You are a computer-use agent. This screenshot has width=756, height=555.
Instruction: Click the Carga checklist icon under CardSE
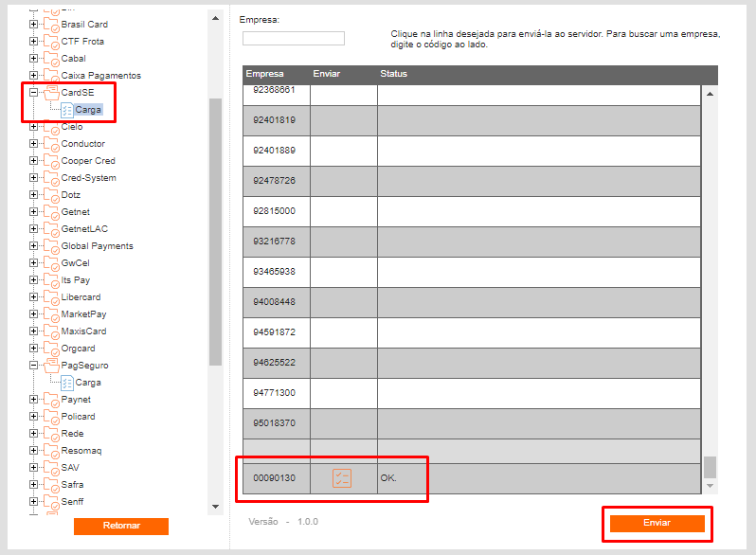click(67, 110)
